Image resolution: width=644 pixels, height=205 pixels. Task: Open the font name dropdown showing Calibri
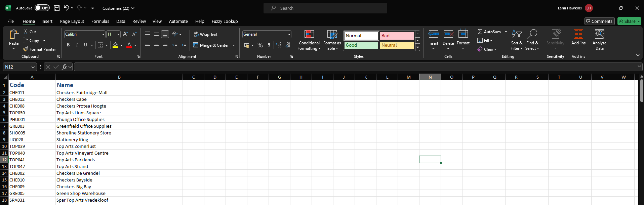pos(103,34)
